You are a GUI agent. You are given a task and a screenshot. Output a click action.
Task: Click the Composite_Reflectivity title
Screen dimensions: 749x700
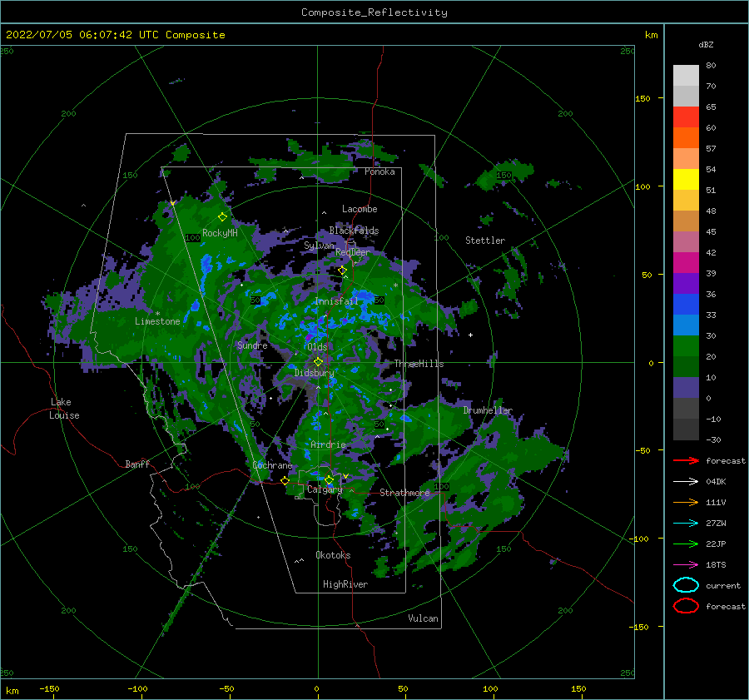tap(374, 12)
